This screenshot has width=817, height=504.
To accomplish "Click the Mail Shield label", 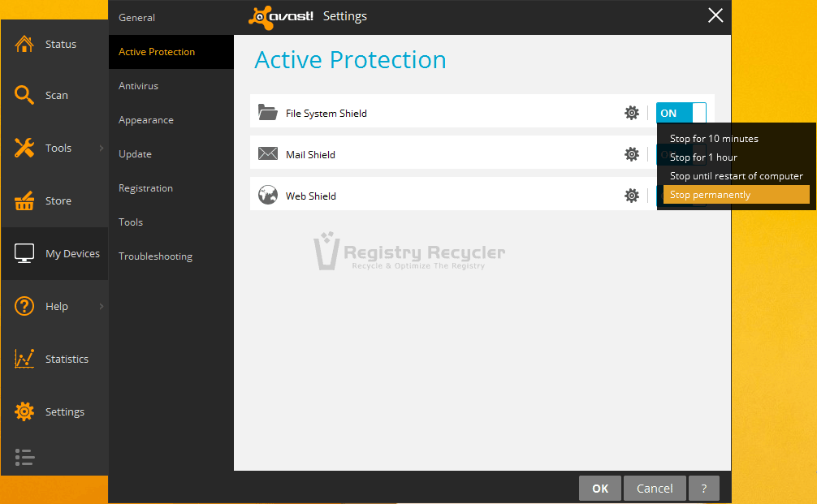I will tap(310, 155).
